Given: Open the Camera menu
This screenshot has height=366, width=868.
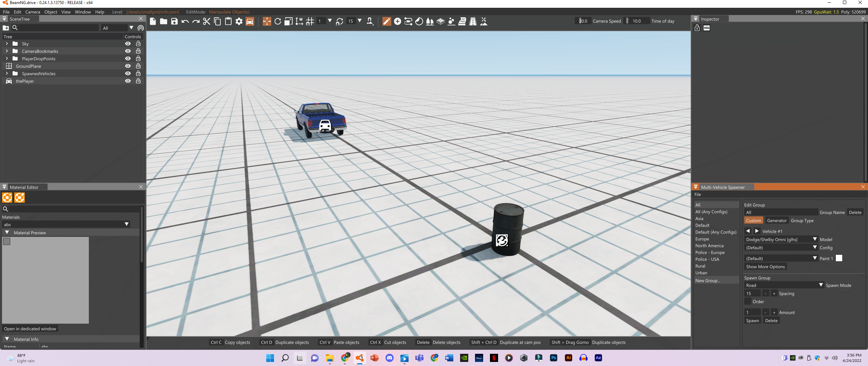Looking at the screenshot, I should click(x=33, y=12).
